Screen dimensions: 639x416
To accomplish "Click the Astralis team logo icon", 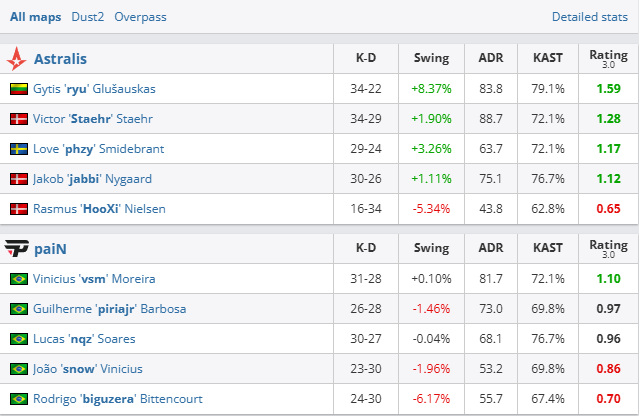I will (17, 59).
